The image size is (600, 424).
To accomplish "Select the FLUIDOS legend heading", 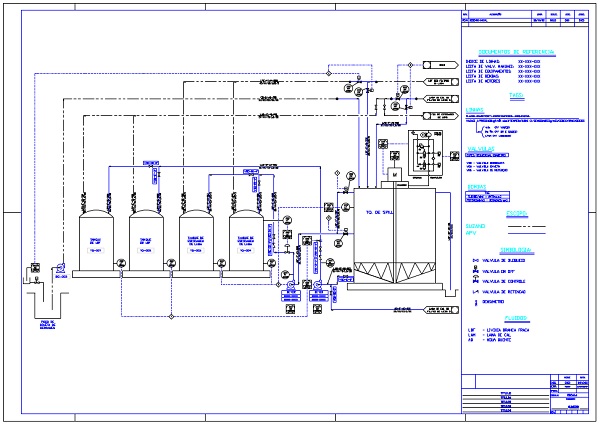I will (x=516, y=316).
